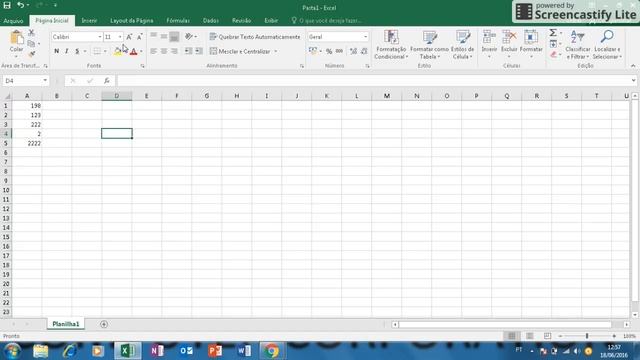The width and height of the screenshot is (640, 360).
Task: Click the accounting currency format icon
Action: (313, 51)
